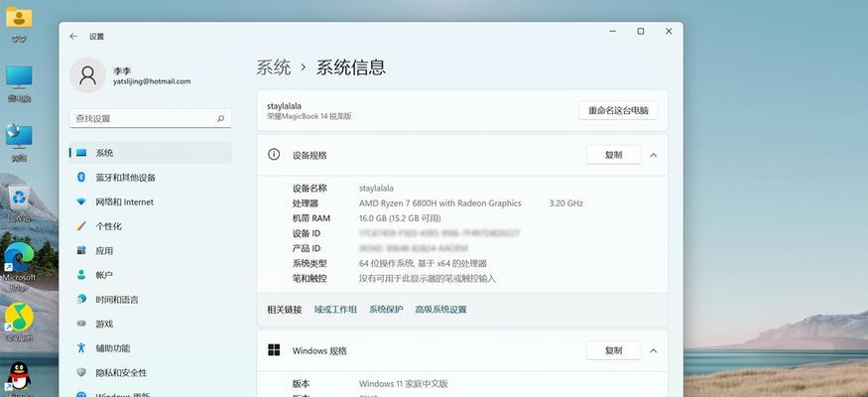Image resolution: width=868 pixels, height=397 pixels.
Task: Click the accessibility figure icon beside 辅助功能
Action: pyautogui.click(x=81, y=348)
